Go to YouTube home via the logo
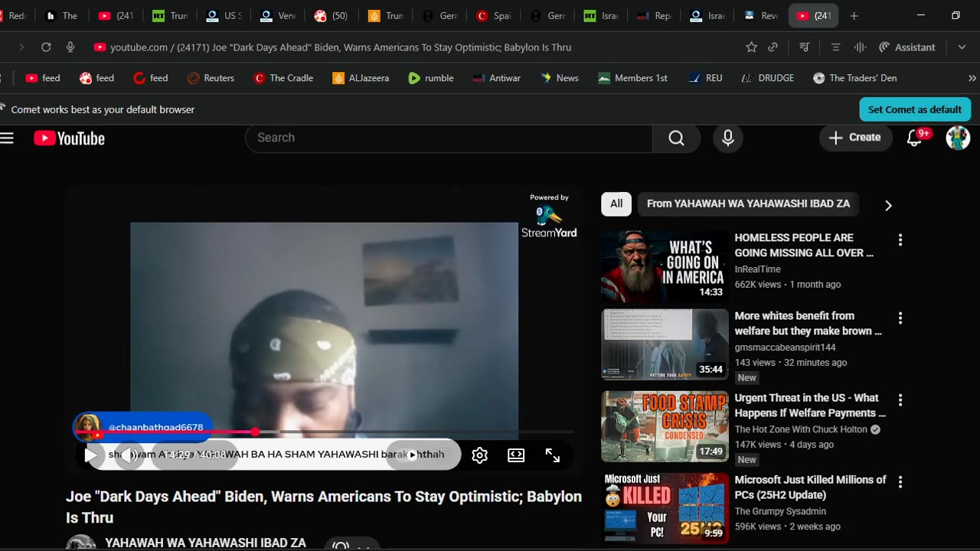 [69, 139]
